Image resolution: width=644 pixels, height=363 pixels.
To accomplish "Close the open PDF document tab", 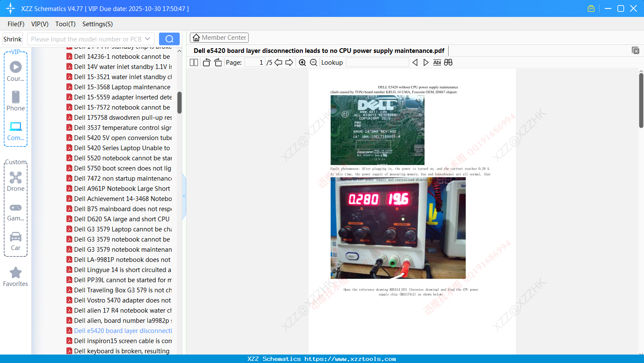I will [636, 50].
